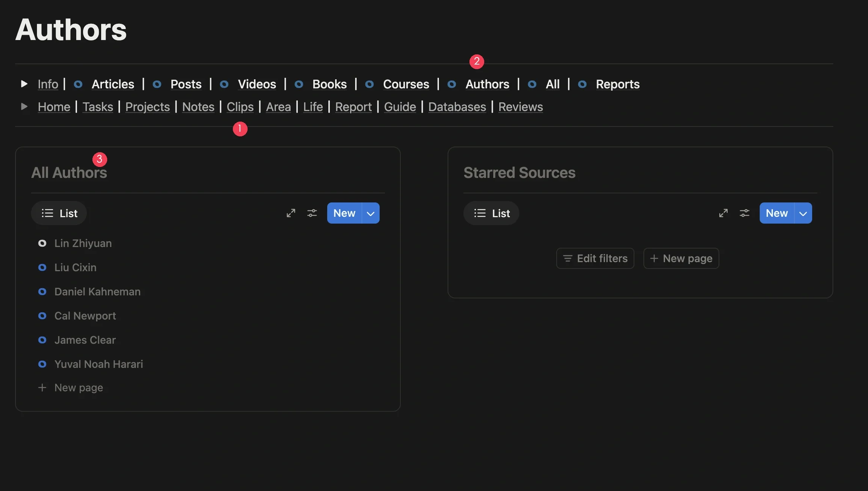Click the page icon before Books link
Viewport: 868px width, 491px height.
(299, 84)
